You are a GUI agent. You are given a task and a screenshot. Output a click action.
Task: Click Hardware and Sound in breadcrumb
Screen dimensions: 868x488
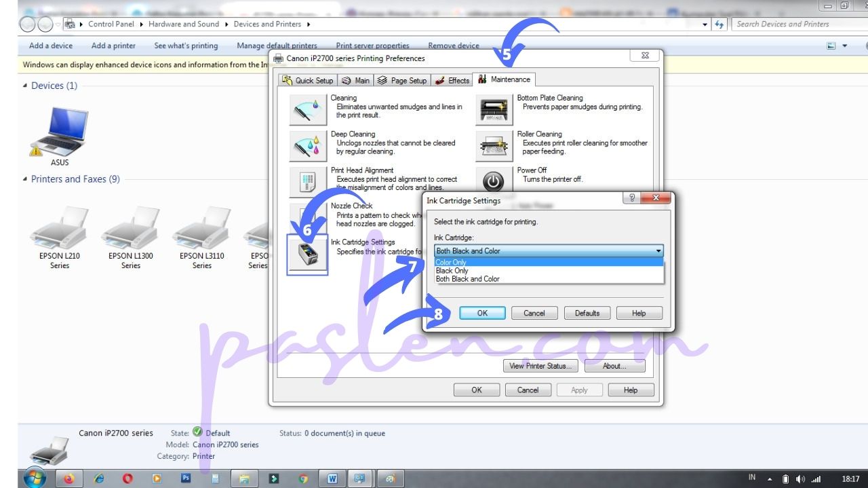click(184, 24)
